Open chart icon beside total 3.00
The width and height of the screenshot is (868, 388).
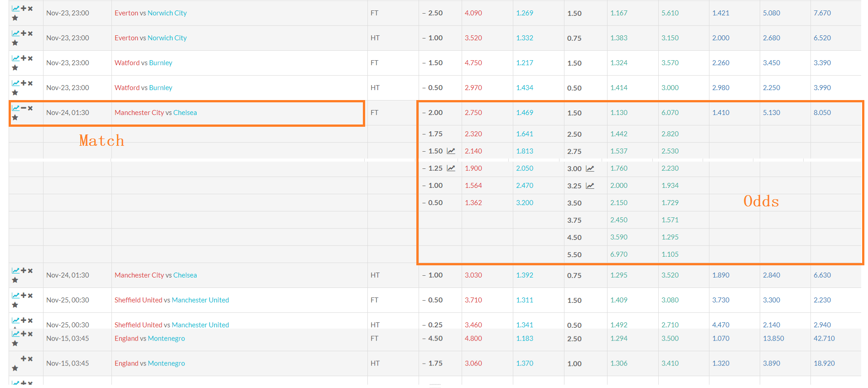[590, 169]
